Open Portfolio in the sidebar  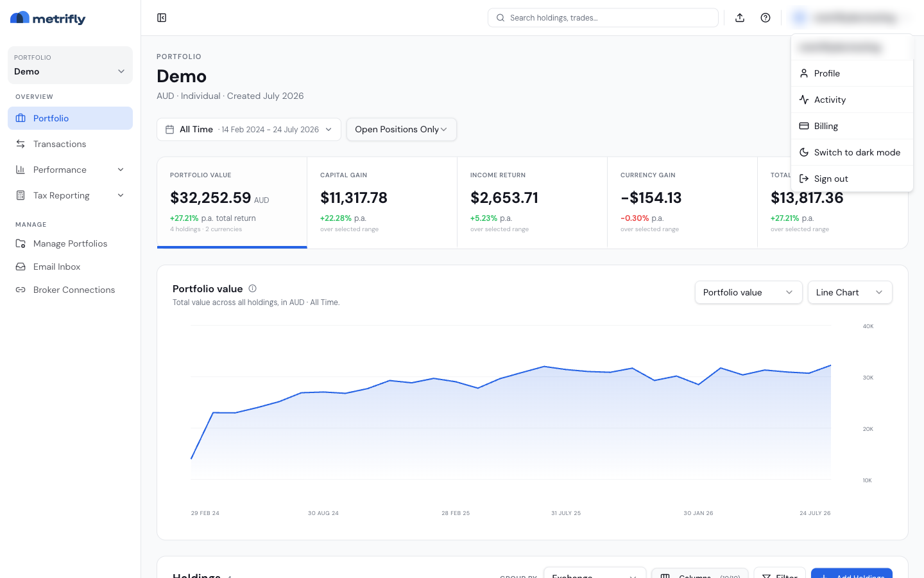click(x=70, y=118)
